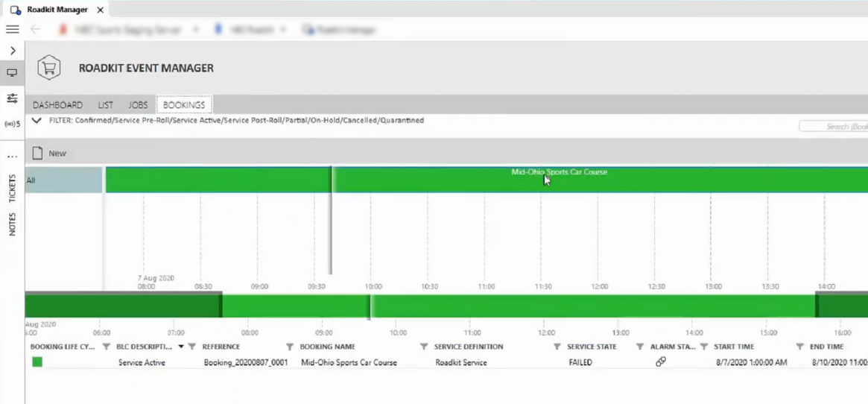Click the back arrow navigation button

36,30
